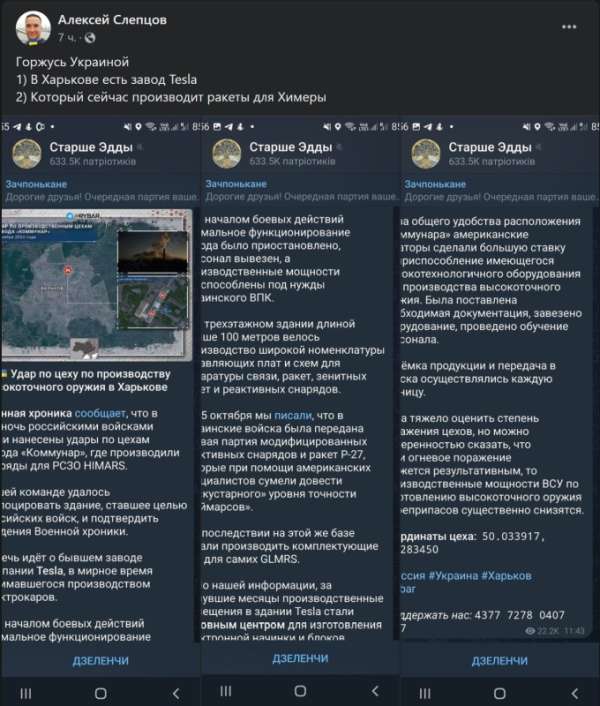Open the Старше Эдды avatar in middle screenshot
Viewport: 600px width, 706px height.
click(x=224, y=153)
